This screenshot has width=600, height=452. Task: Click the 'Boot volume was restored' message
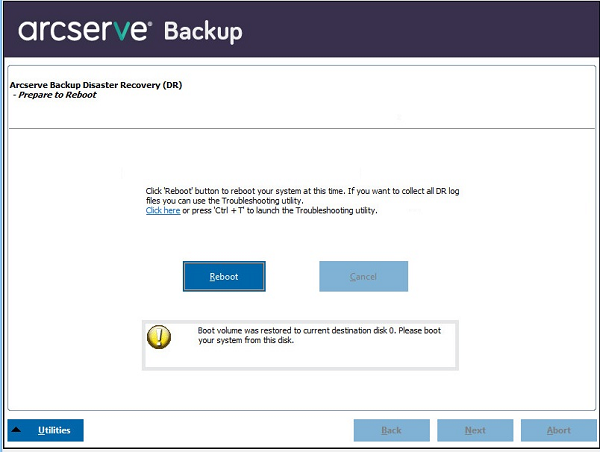[x=319, y=335]
